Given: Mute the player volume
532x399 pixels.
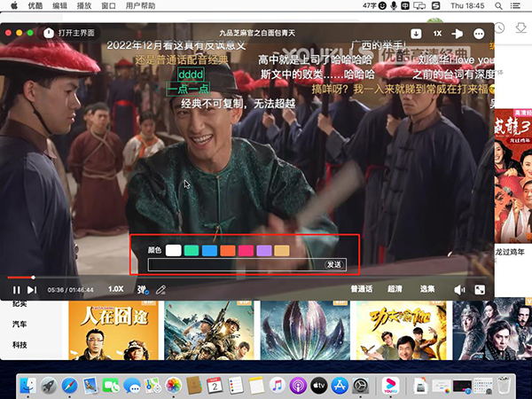Looking at the screenshot, I should (x=459, y=289).
